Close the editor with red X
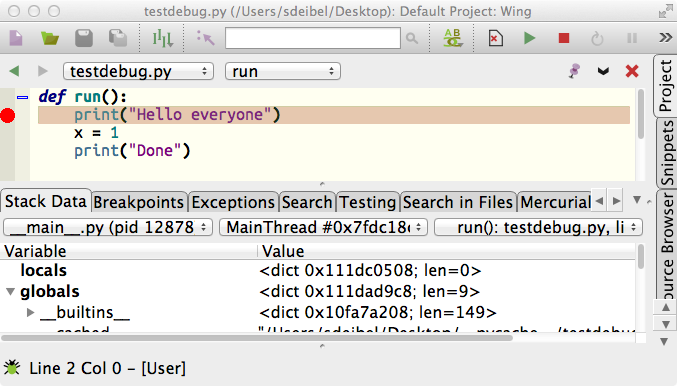This screenshot has height=386, width=677. (x=632, y=71)
